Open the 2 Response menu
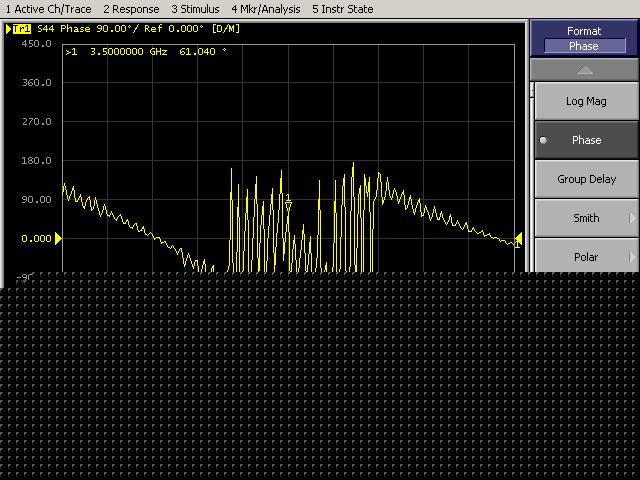Image resolution: width=640 pixels, height=480 pixels. point(131,9)
